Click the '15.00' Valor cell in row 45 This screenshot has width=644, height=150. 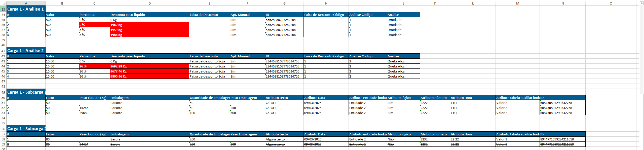pos(62,71)
